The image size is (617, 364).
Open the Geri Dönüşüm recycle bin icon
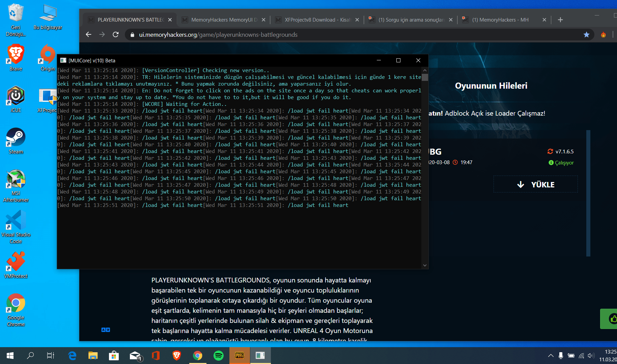pos(16,20)
